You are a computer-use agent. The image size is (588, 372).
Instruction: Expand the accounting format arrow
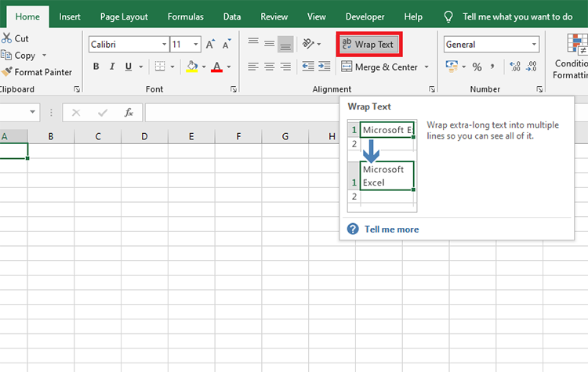pos(464,67)
